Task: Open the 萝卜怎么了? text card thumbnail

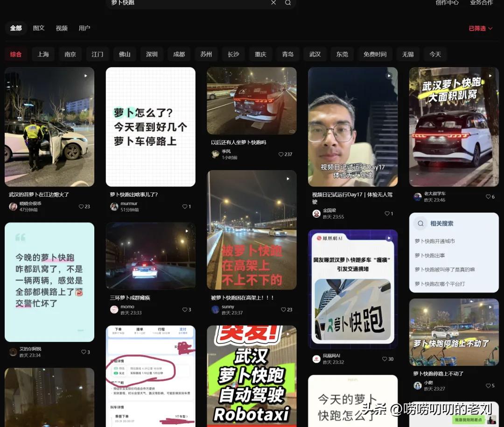Action: (150, 127)
